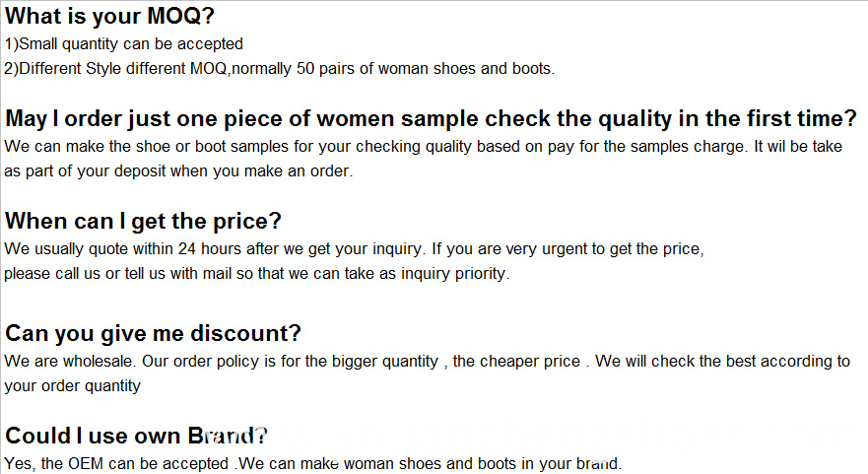Screen dimensions: 868x474
Task: Click the 'When can I get the price?' heading
Action: coord(144,222)
